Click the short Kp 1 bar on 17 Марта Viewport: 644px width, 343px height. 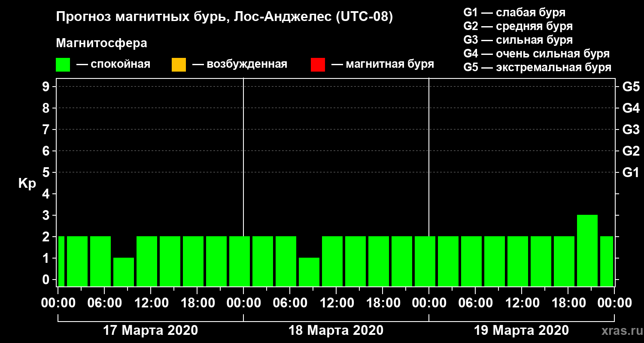coord(124,272)
